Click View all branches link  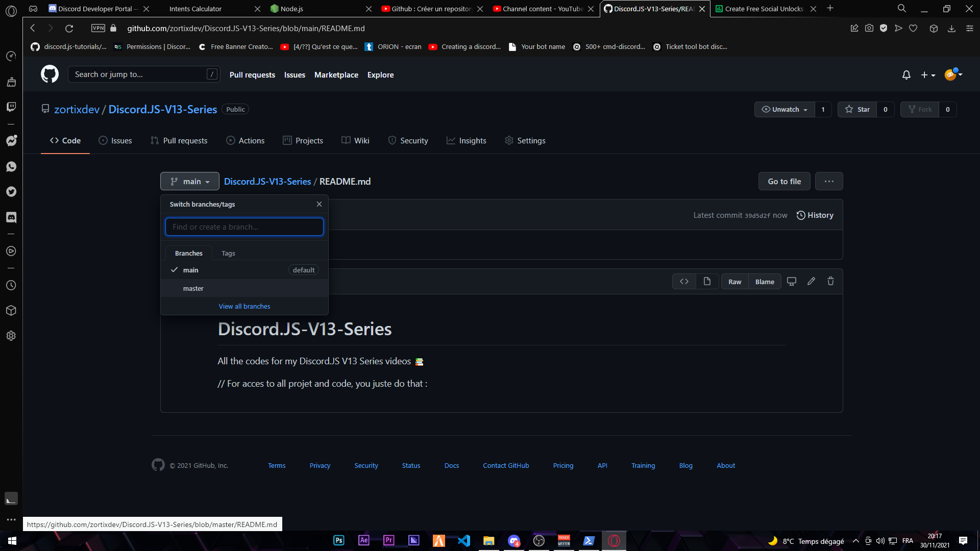[244, 306]
